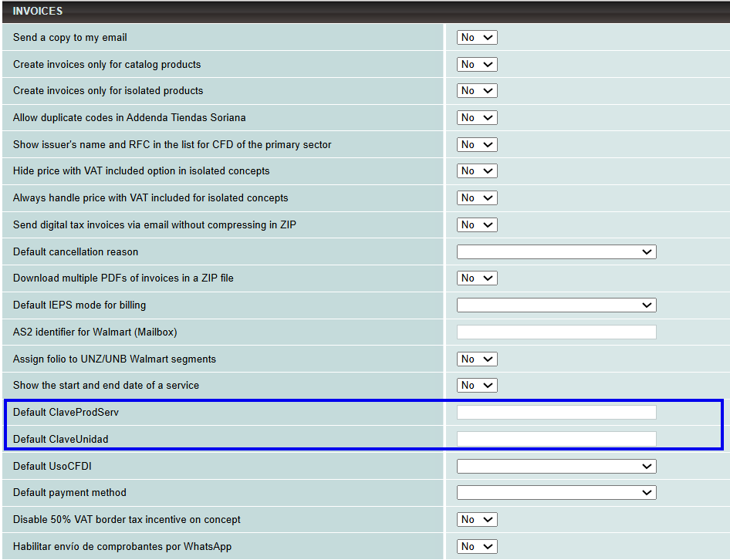Open 'Create invoices only for isolated products' dropdown

click(477, 91)
